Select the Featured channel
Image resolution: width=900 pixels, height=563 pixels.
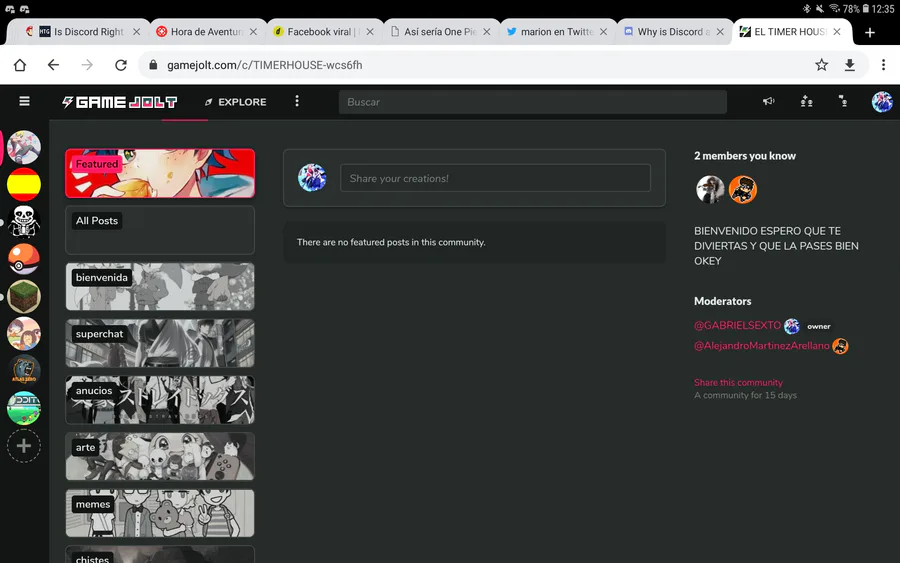click(160, 173)
